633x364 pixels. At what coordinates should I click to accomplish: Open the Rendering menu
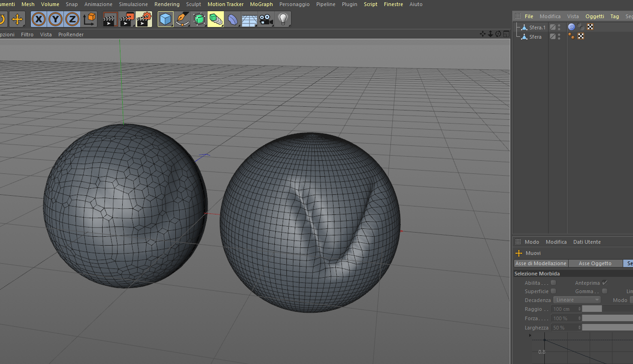click(167, 4)
